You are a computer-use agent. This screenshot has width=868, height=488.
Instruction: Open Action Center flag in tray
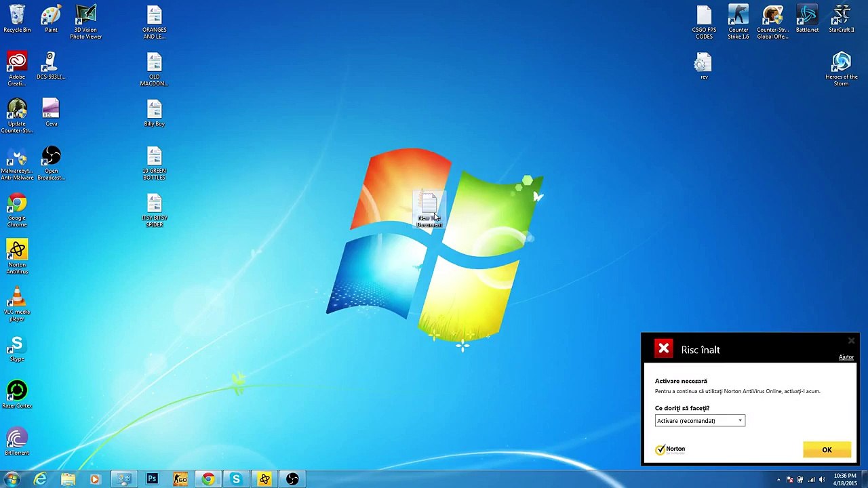pos(789,480)
